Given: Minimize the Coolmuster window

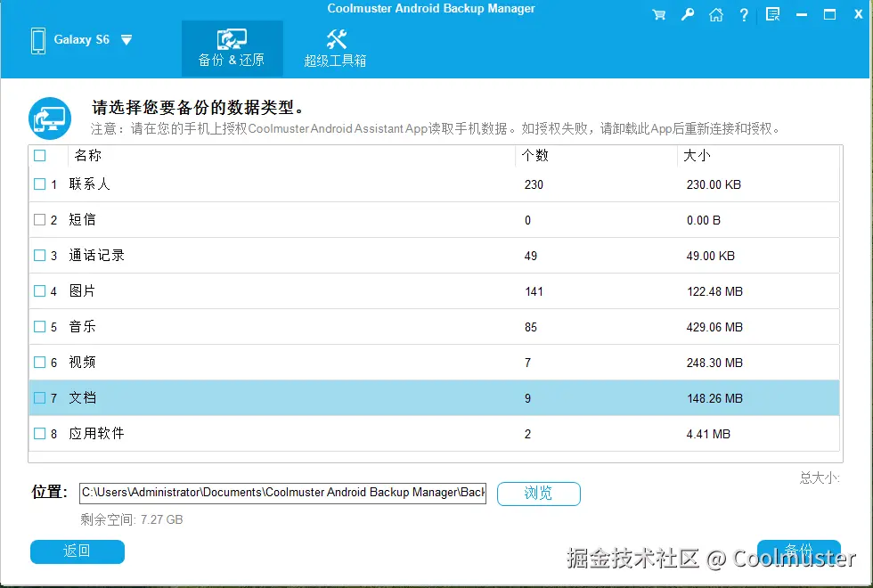Looking at the screenshot, I should tap(802, 15).
